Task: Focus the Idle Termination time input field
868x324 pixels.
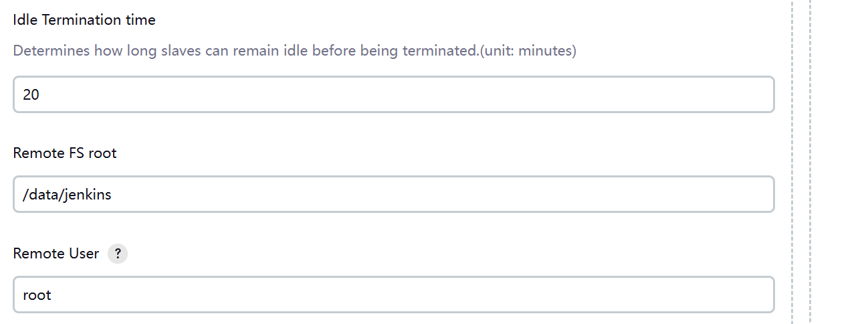Action: point(393,94)
